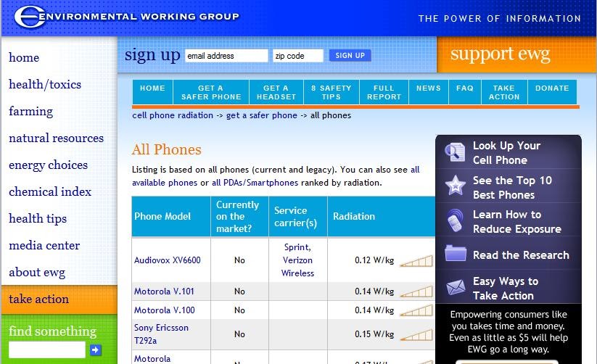The image size is (597, 364).
Task: Click the radiation bar graphic for Sony Ericsson T292a
Action: point(416,335)
